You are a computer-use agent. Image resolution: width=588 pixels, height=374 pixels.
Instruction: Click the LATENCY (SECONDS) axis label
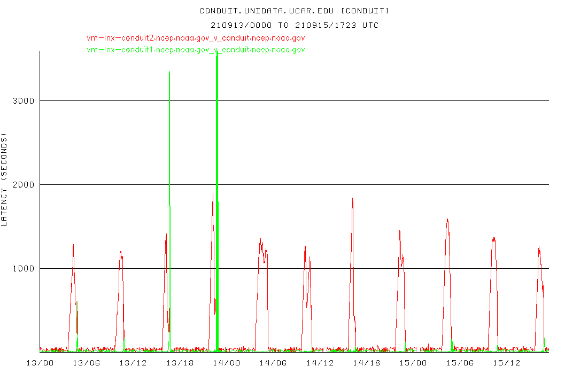coord(4,181)
